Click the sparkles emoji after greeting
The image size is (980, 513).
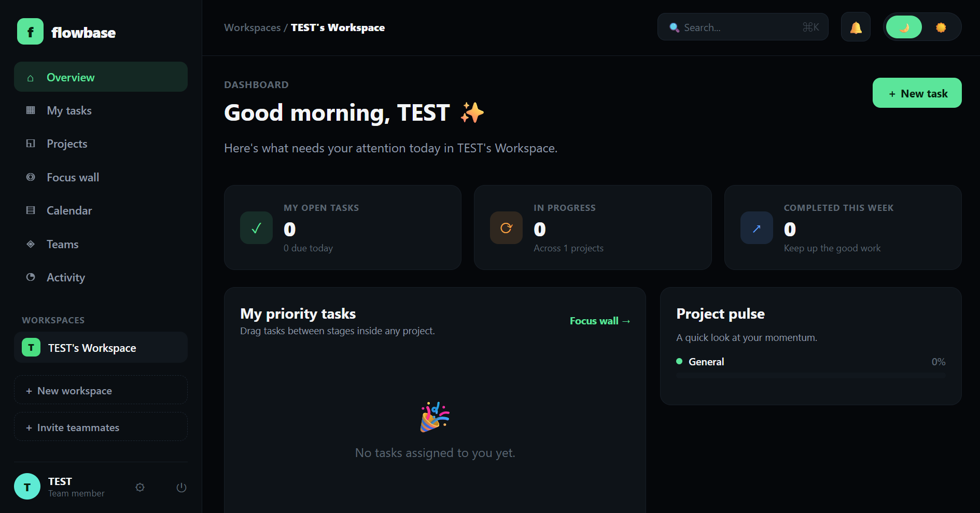(x=472, y=112)
